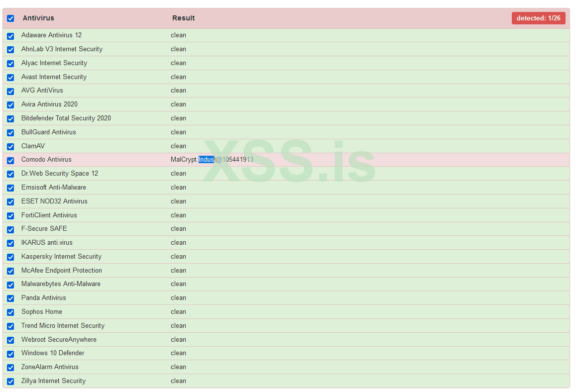Toggle the ClamAV row checkbox
578x392 pixels.
(x=10, y=147)
